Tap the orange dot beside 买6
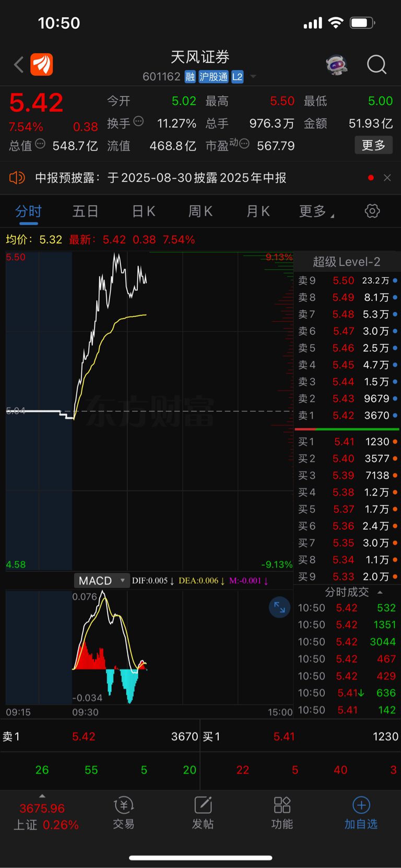Image resolution: width=401 pixels, height=868 pixels. click(x=395, y=526)
